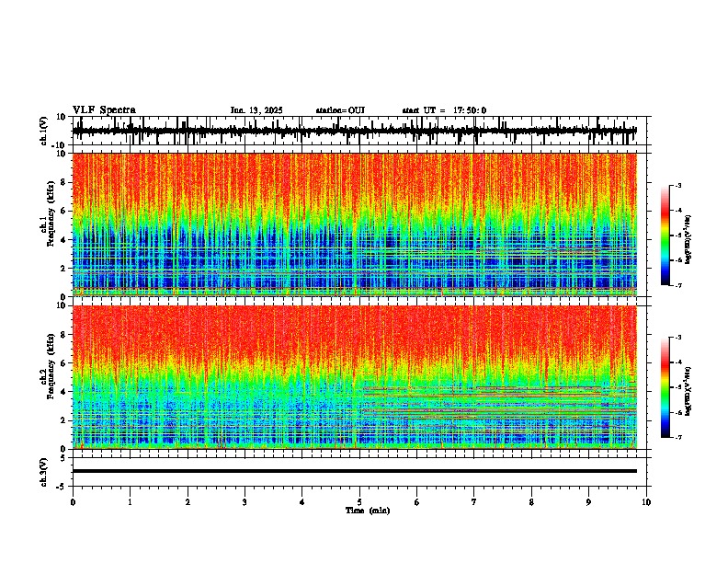Click the ch.2 color scale log(PSD) label
728x563 pixels.
point(688,392)
